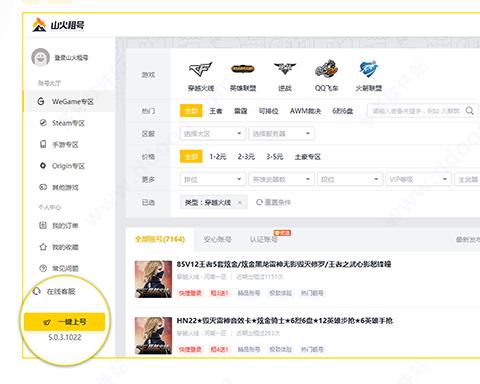This screenshot has width=480, height=384.
Task: Open the 排位 dropdown in 更多 row
Action: click(213, 179)
